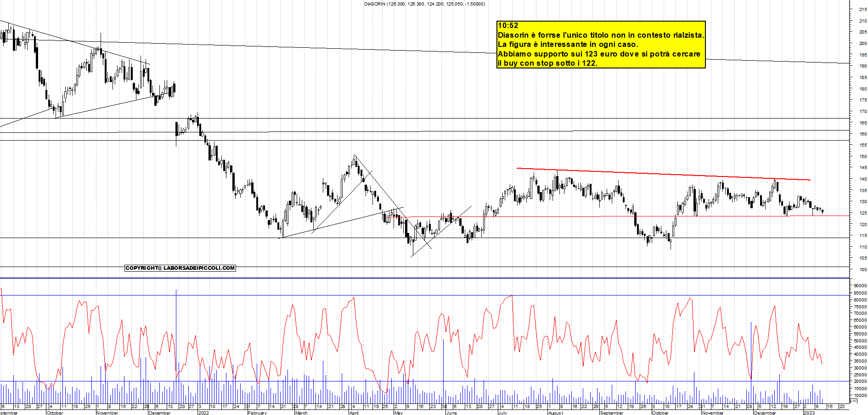
Task: Click the 105 price level on the axis
Action: coord(862,258)
